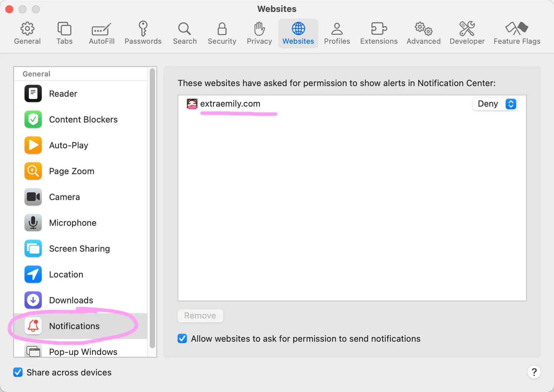Click the Microphone icon in sidebar
Viewport: 554px width, 392px height.
tap(33, 223)
